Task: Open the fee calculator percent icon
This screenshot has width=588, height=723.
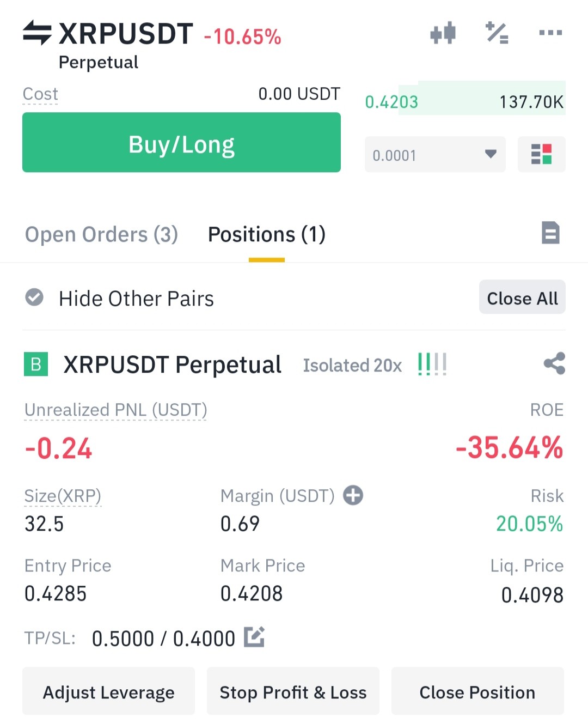Action: [x=497, y=33]
